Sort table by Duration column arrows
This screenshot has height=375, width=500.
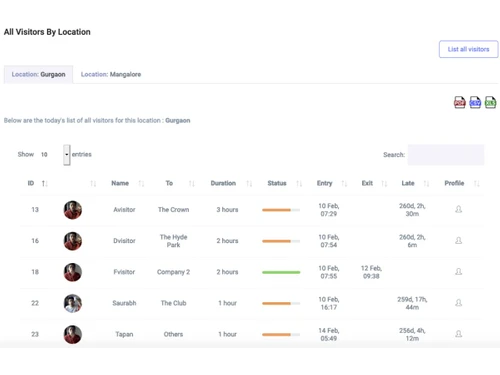[249, 183]
